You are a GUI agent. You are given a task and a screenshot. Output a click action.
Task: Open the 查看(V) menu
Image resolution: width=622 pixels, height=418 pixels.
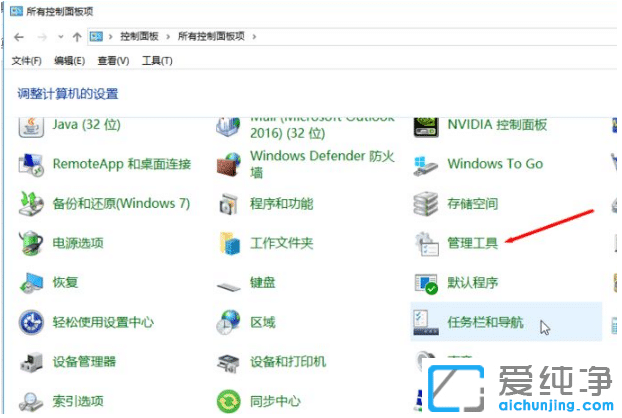113,61
